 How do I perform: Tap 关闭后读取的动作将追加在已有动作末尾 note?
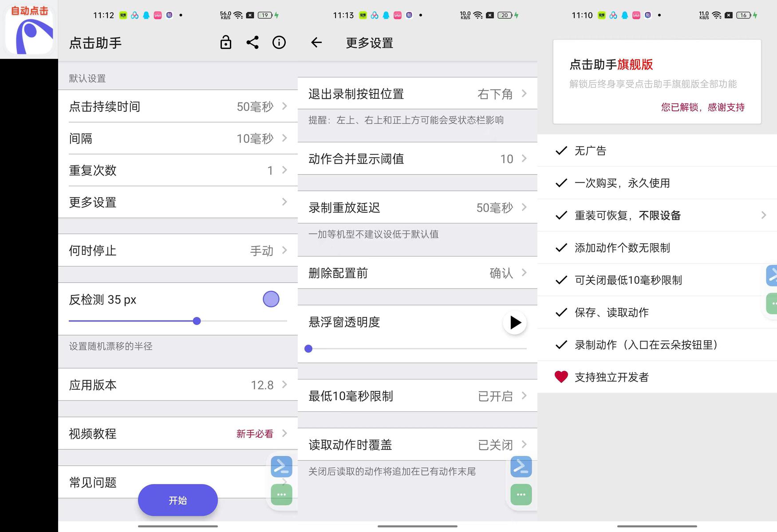click(x=392, y=471)
